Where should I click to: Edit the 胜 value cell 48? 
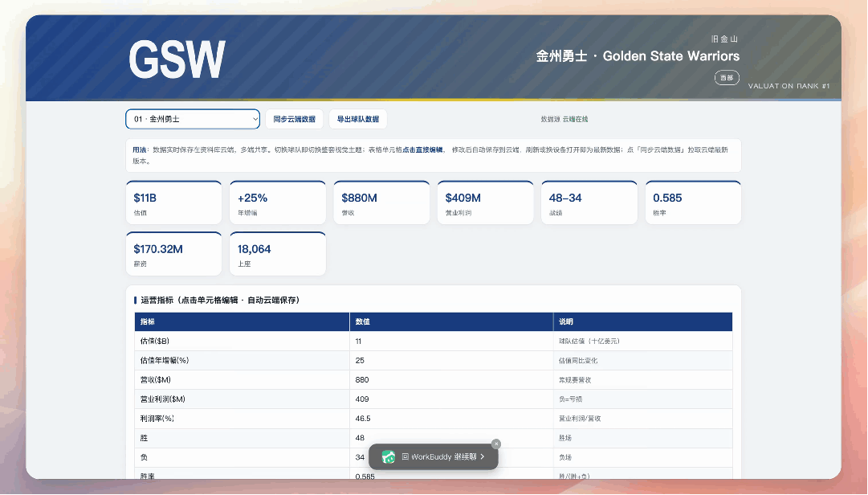tap(451, 438)
